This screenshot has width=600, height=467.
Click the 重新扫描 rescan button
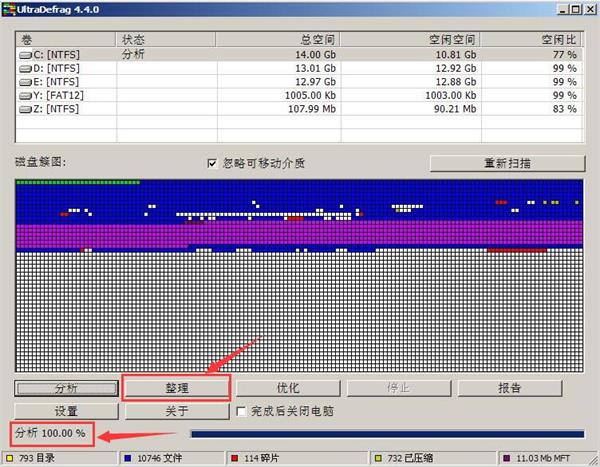[507, 163]
